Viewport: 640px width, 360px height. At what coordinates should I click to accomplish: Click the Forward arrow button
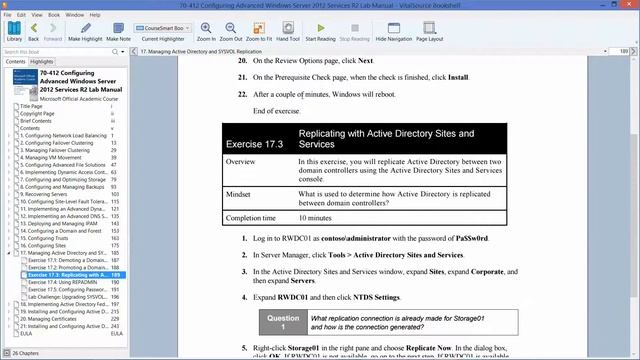53,31
